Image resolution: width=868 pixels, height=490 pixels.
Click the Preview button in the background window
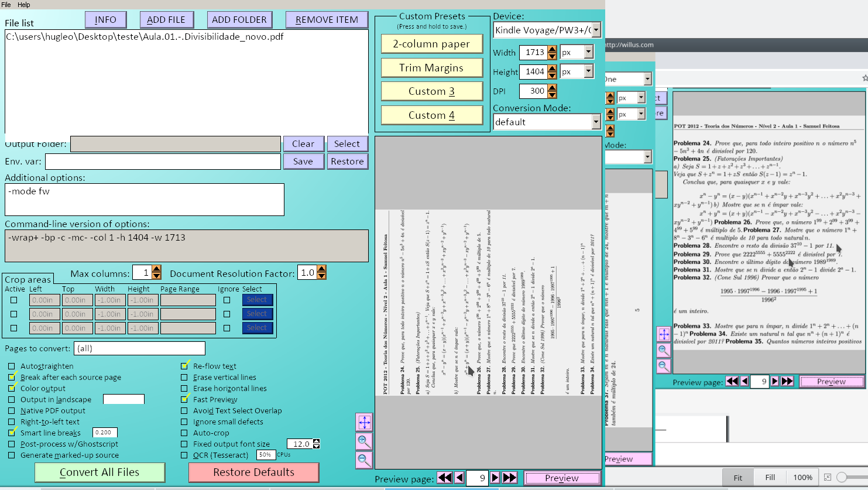(x=831, y=382)
